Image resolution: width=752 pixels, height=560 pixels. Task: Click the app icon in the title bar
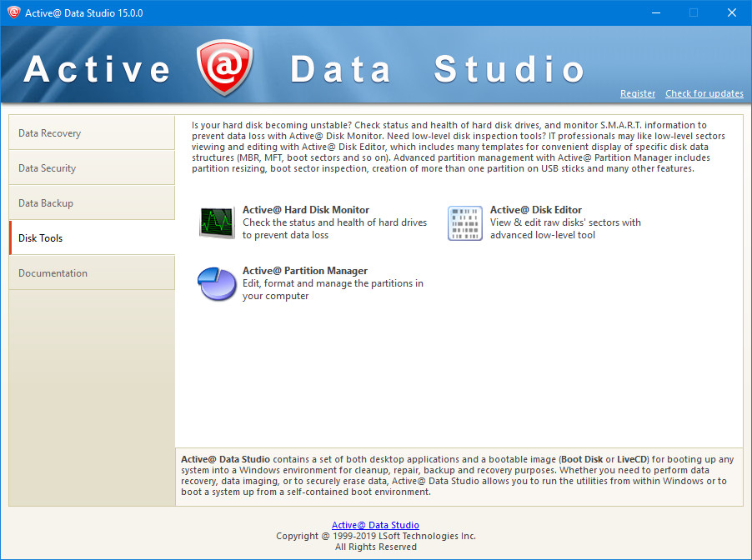(13, 12)
